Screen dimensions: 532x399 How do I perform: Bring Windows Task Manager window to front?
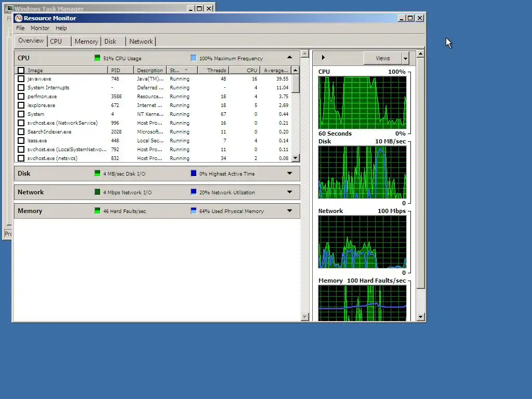(102, 7)
